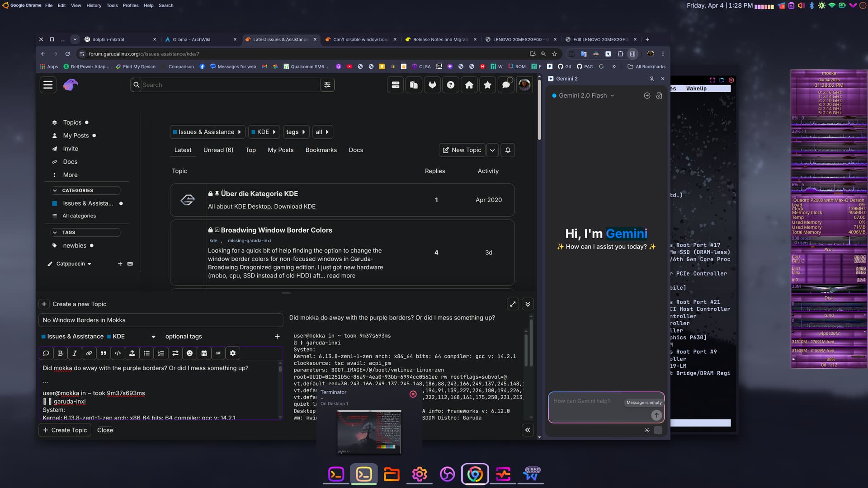Insert emoji from composer toolbar
868x488 pixels.
click(x=190, y=353)
